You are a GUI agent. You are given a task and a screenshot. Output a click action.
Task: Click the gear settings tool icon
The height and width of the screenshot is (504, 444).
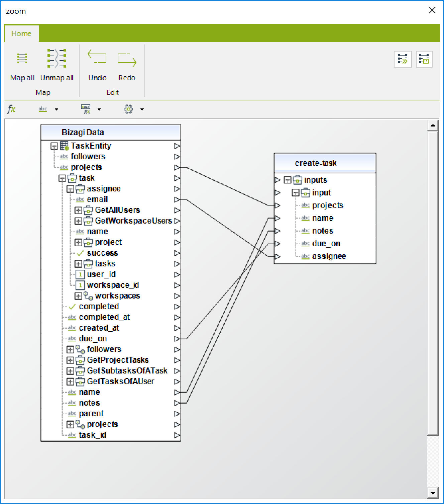click(x=128, y=109)
